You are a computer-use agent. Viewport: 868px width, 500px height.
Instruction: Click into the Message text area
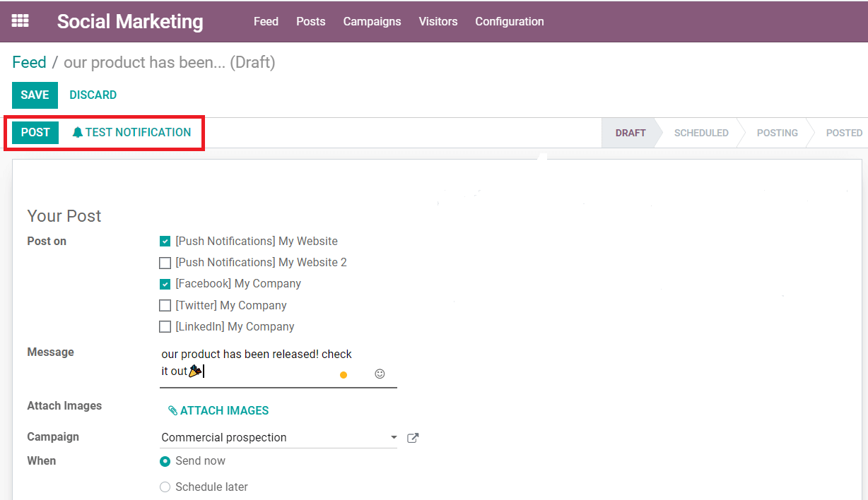tap(278, 367)
